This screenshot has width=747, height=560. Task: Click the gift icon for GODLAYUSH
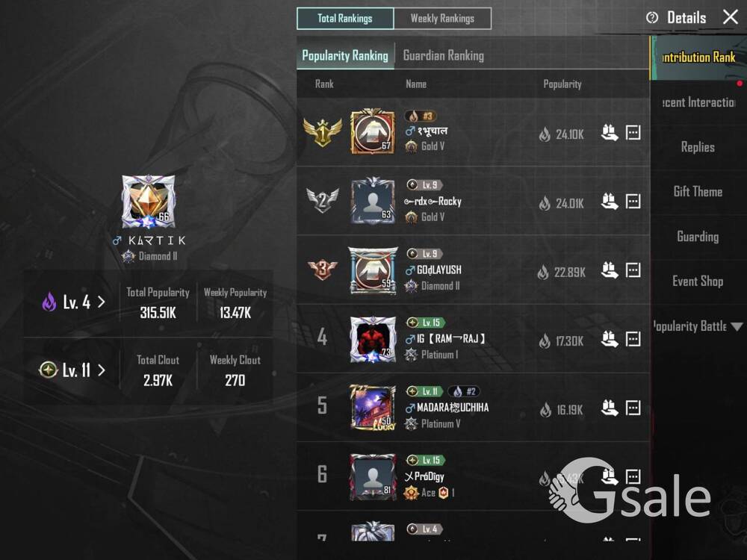pyautogui.click(x=610, y=270)
